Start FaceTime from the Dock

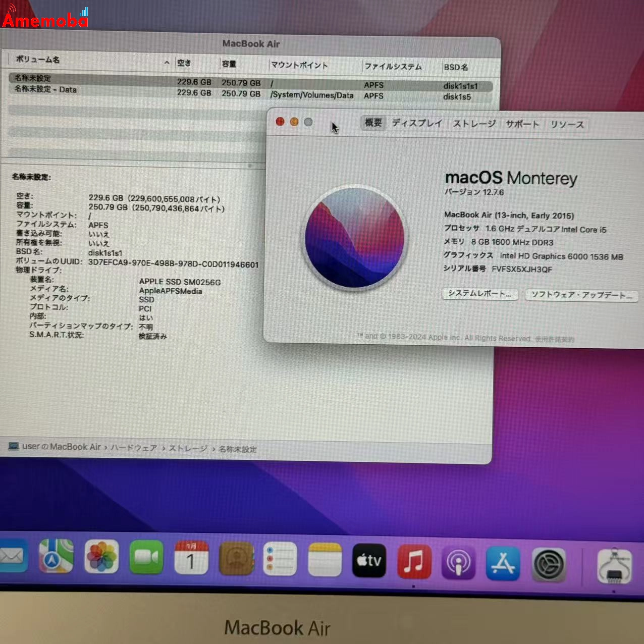146,557
